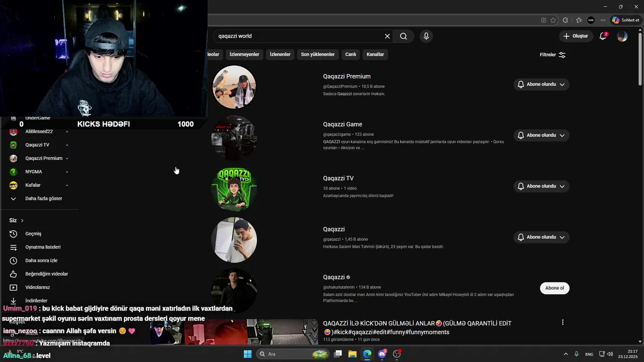This screenshot has width=644, height=362.
Task: Open AliBlessed22 subscription in sidebar
Action: click(x=39, y=132)
